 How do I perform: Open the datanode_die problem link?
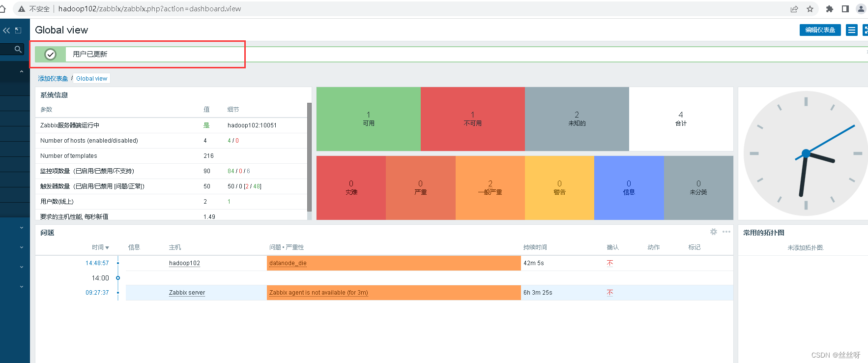pyautogui.click(x=288, y=263)
